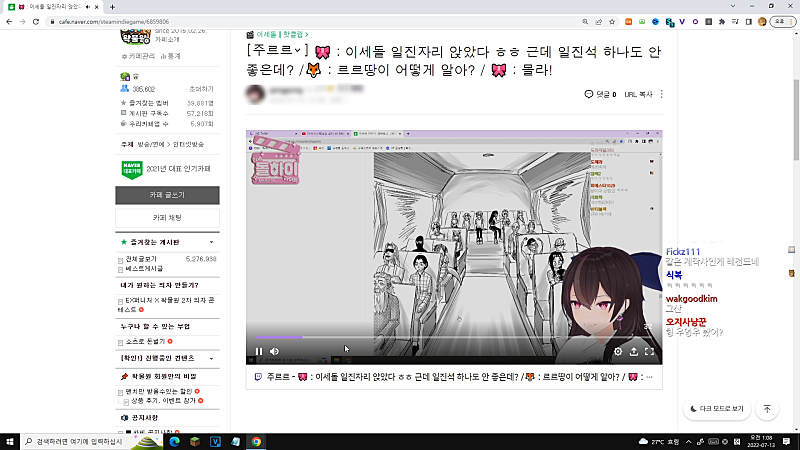Open the purple V extension icon

pos(682,21)
